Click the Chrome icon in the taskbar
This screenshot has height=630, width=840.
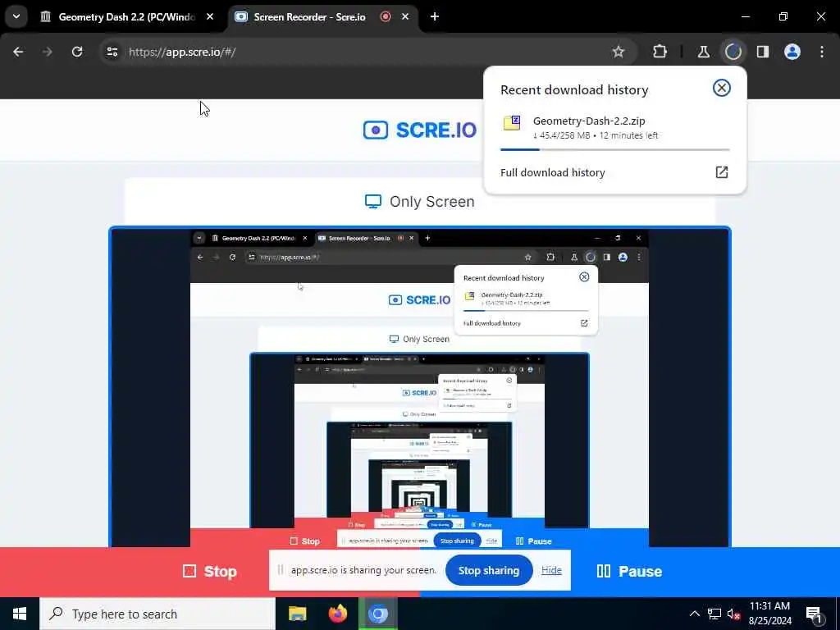(377, 614)
